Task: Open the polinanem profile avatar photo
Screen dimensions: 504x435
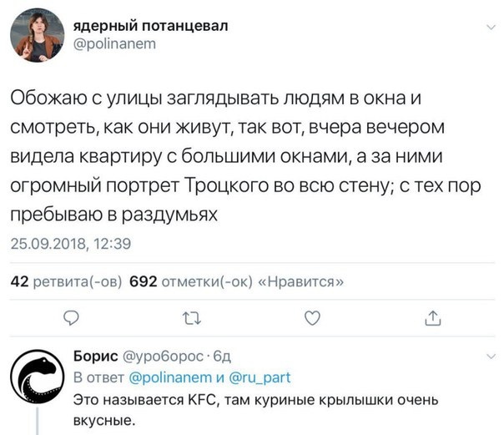Action: 38,36
